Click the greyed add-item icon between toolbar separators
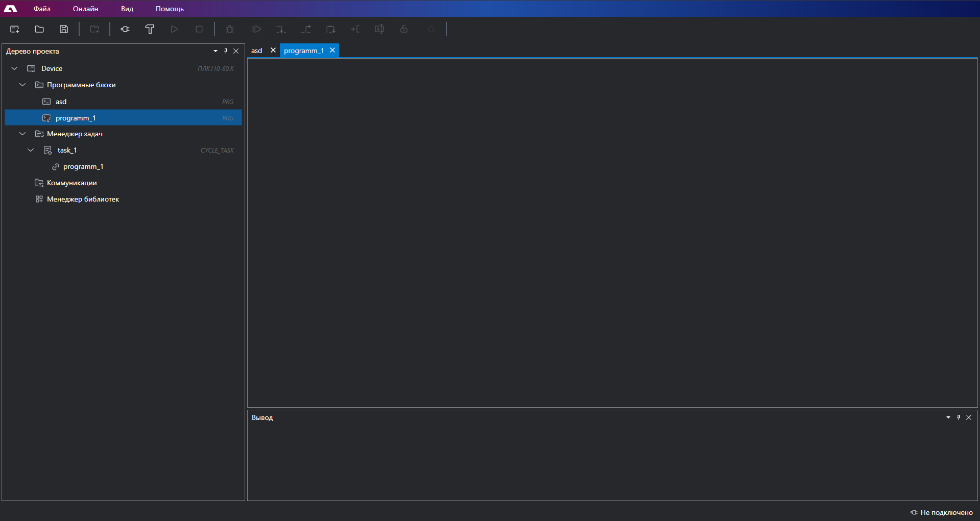This screenshot has height=521, width=980. [94, 29]
